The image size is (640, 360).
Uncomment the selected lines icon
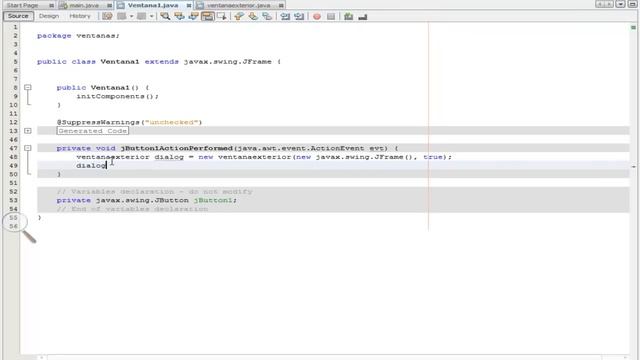click(x=362, y=16)
